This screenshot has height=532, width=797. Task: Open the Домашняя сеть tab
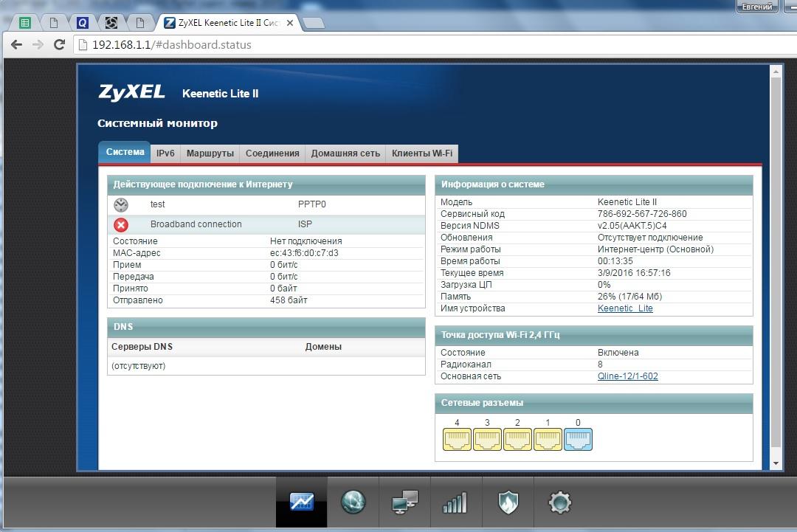(x=345, y=153)
